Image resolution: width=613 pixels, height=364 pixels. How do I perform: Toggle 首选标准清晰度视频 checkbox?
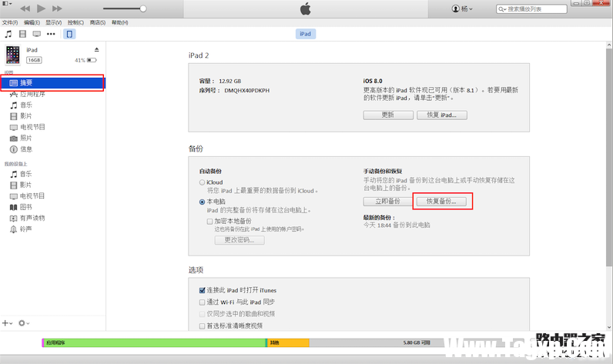pos(202,326)
